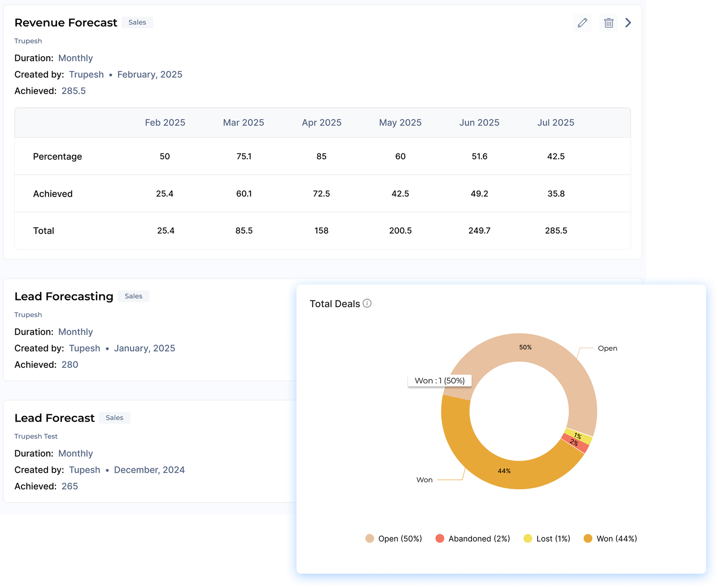Click the info icon beside Total Deals

pos(367,304)
